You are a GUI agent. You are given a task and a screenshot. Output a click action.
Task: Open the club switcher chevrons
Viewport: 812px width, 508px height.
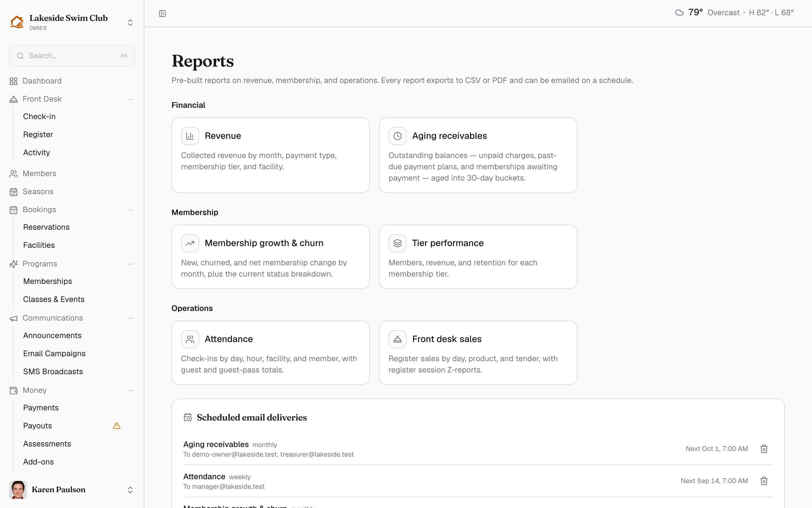(x=130, y=23)
